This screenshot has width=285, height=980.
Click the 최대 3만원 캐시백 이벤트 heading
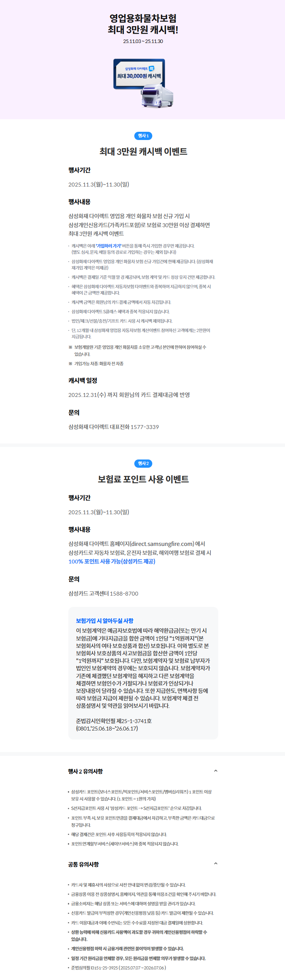(143, 151)
